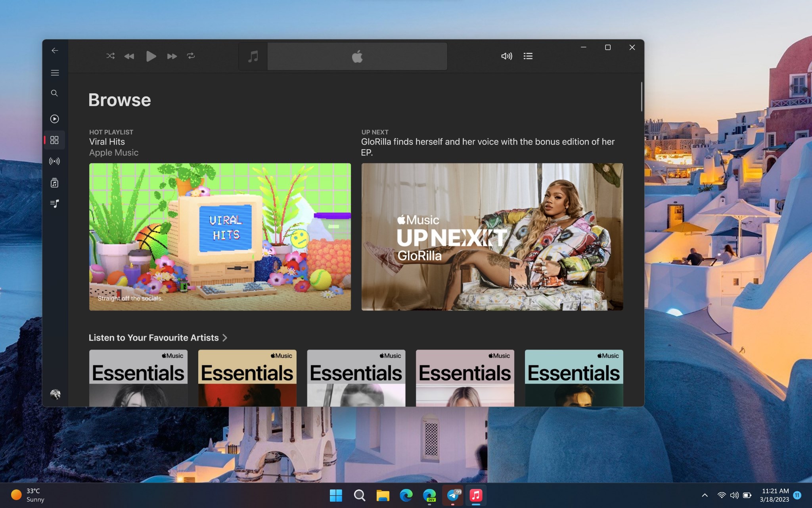The image size is (812, 508).
Task: Toggle repeat mode
Action: click(x=191, y=56)
